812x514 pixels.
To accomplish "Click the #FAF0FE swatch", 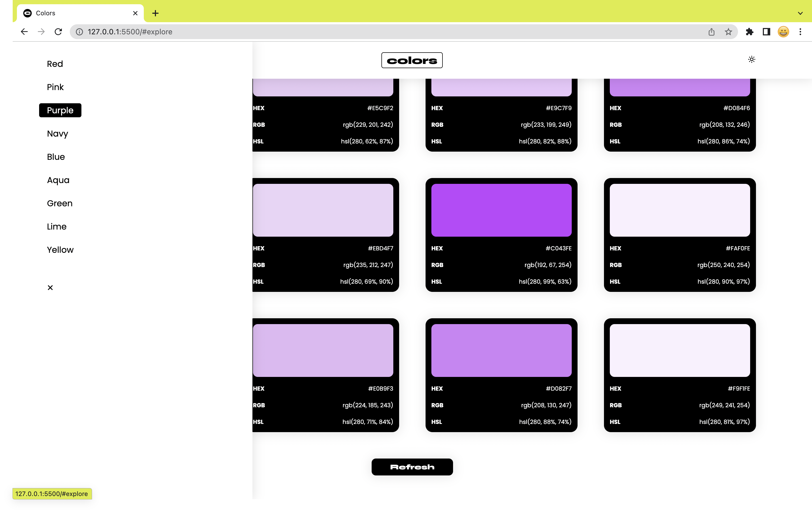I will coord(680,210).
